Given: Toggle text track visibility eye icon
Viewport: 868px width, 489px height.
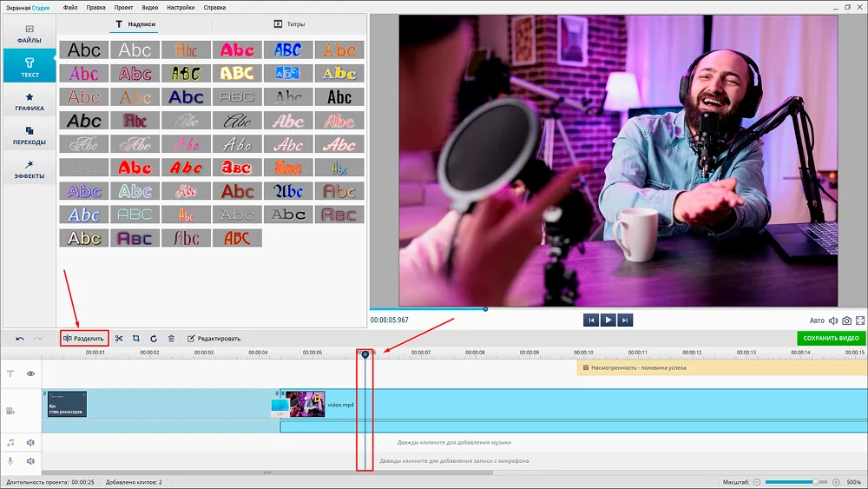Looking at the screenshot, I should (30, 373).
